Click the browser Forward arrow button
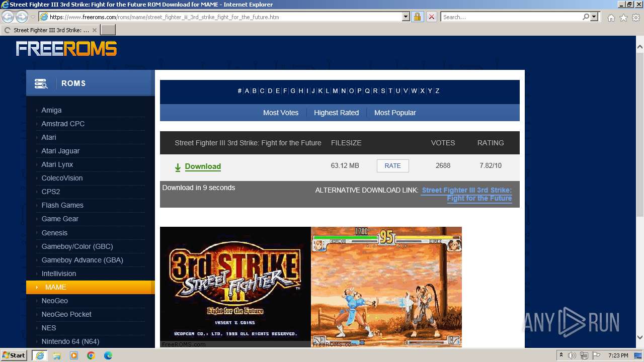644x362 pixels. pos(22,17)
